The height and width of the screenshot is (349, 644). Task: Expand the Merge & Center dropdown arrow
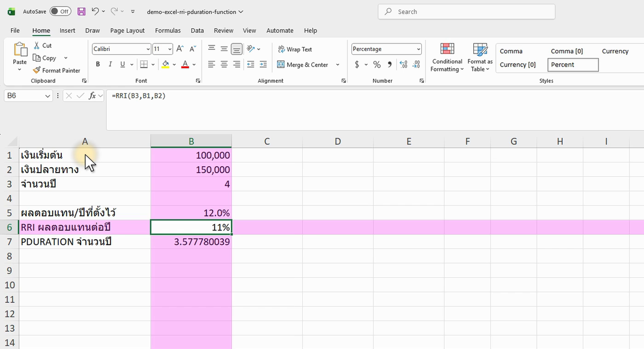coord(338,64)
